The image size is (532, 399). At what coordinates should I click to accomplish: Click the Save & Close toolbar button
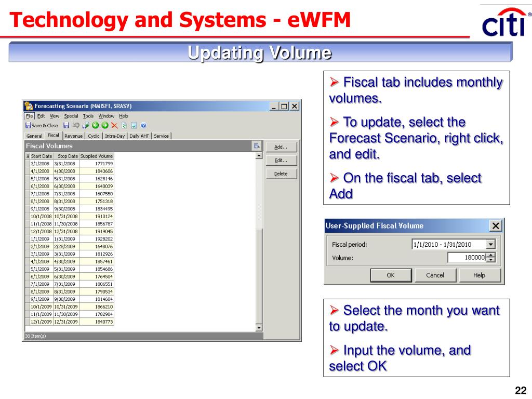[x=42, y=126]
